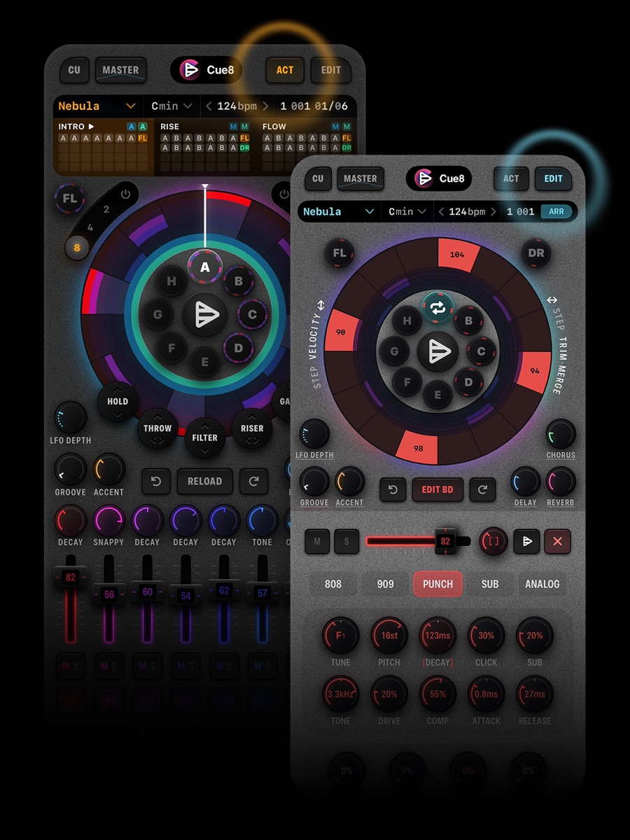Click the round bracket icon button near fader
Image resolution: width=630 pixels, height=840 pixels.
pyautogui.click(x=493, y=541)
